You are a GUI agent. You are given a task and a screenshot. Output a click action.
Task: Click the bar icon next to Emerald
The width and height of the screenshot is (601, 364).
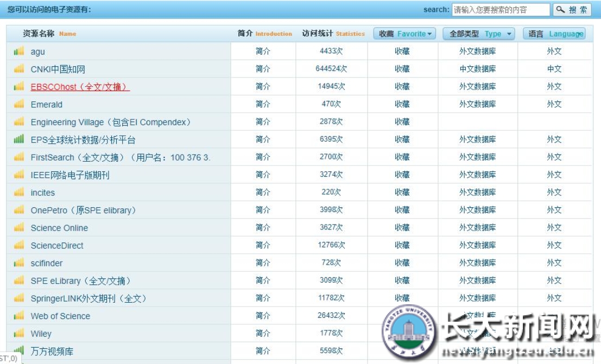point(19,104)
